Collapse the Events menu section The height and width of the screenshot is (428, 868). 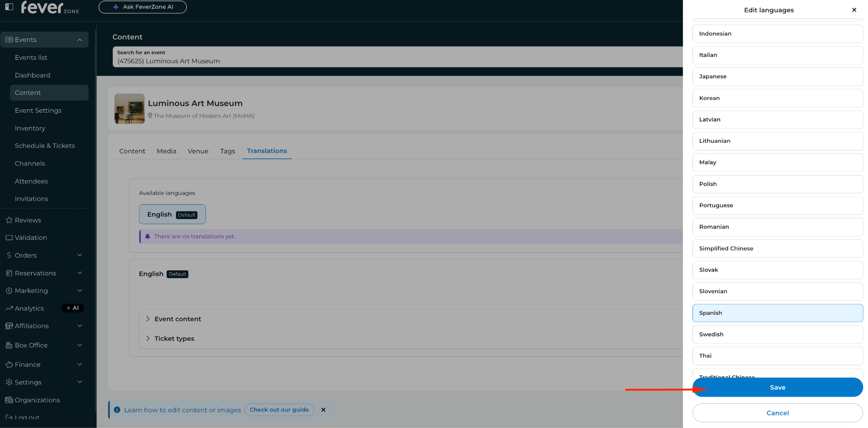coord(80,40)
